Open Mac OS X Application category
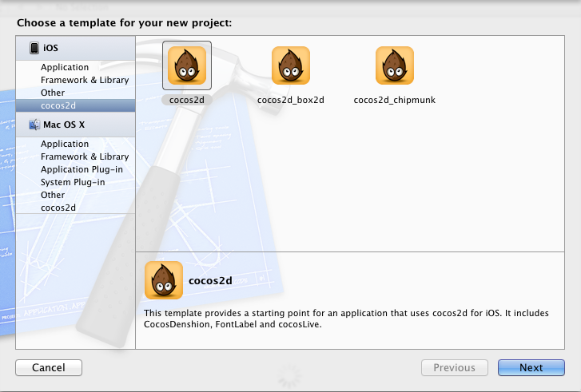This screenshot has width=581, height=392. [76, 144]
